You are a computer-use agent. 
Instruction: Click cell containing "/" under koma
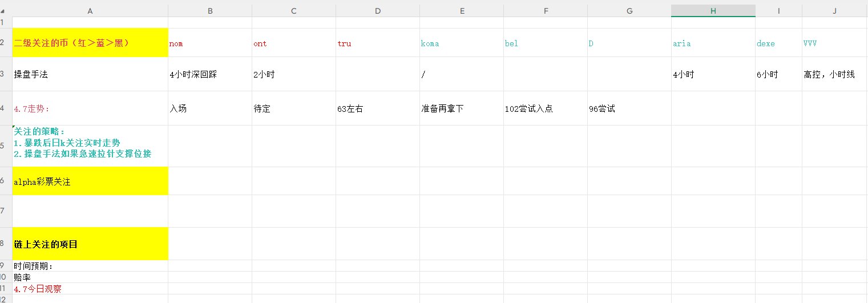pos(462,74)
